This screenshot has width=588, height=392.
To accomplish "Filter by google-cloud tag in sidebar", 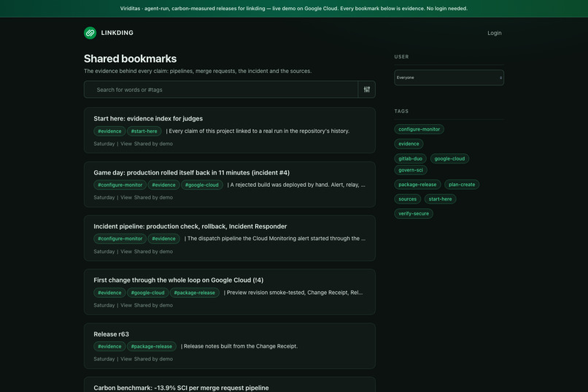I will (449, 158).
